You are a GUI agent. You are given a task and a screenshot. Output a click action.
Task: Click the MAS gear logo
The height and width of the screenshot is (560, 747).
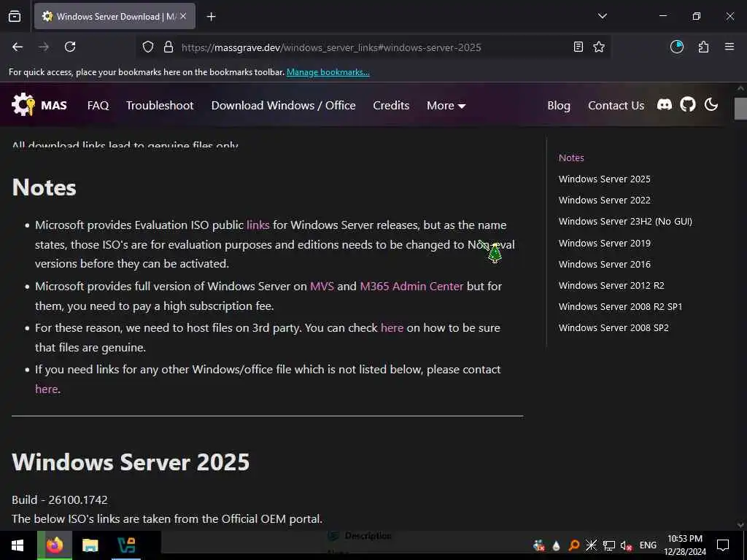[23, 105]
